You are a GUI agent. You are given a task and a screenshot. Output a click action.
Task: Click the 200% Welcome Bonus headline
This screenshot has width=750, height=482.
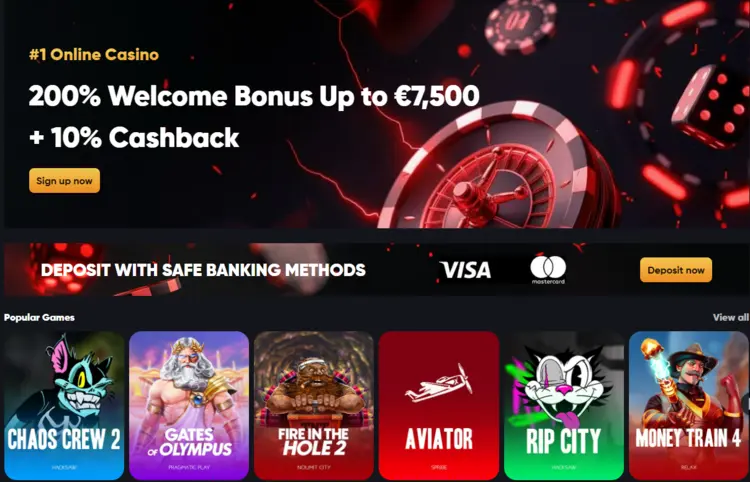(254, 96)
